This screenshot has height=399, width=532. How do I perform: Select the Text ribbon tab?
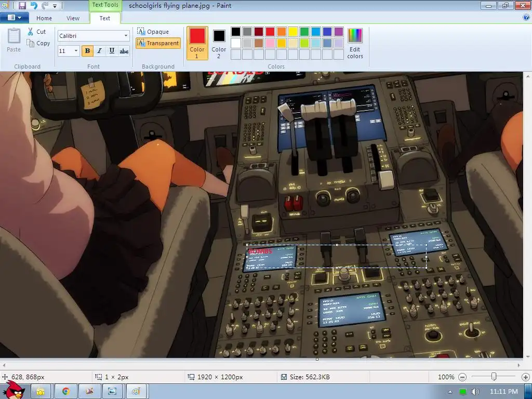coord(105,18)
